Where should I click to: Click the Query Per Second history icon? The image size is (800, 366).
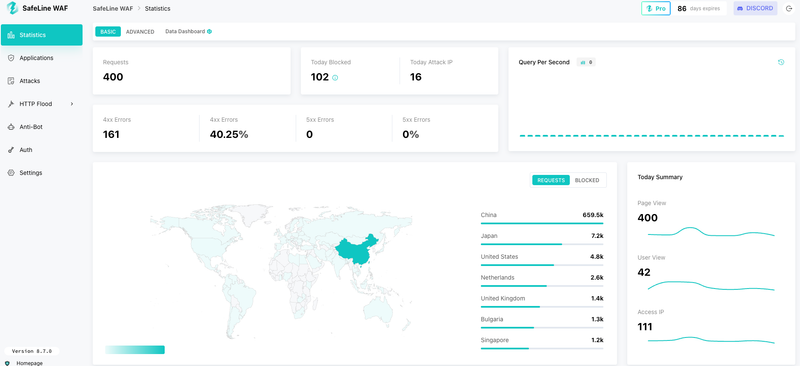click(781, 62)
